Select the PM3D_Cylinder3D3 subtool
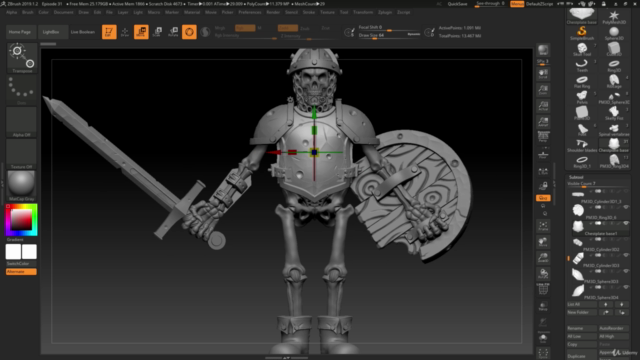640x360 pixels. 599,259
